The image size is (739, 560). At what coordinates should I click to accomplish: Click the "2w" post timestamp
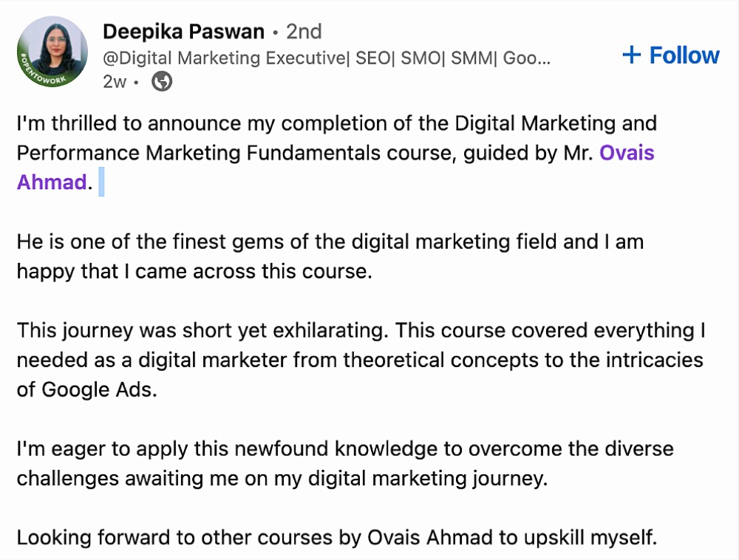[x=115, y=82]
